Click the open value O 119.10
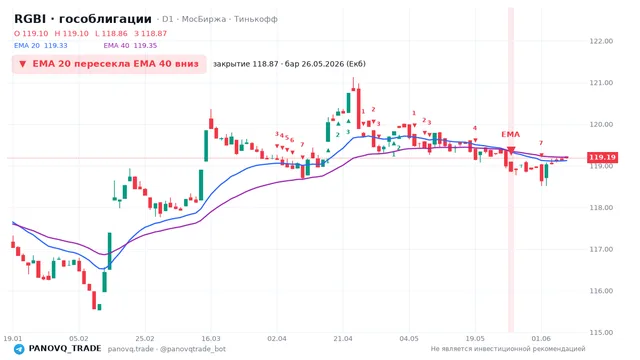Screen dimensions: 640x360 [31, 33]
